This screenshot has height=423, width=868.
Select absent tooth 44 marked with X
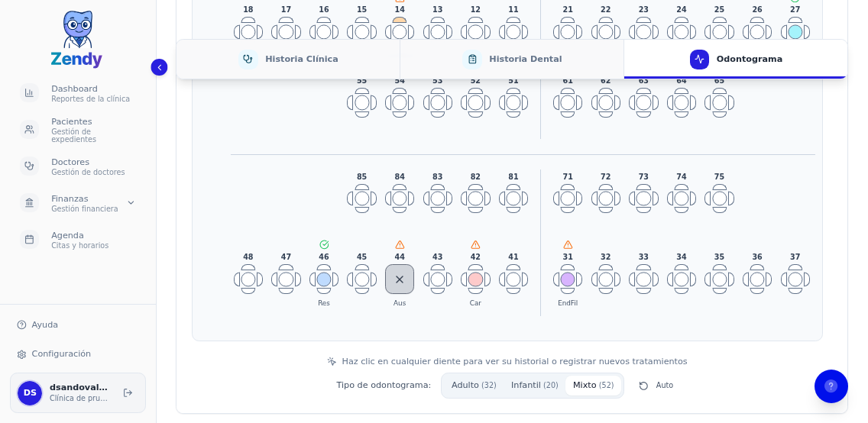[400, 279]
